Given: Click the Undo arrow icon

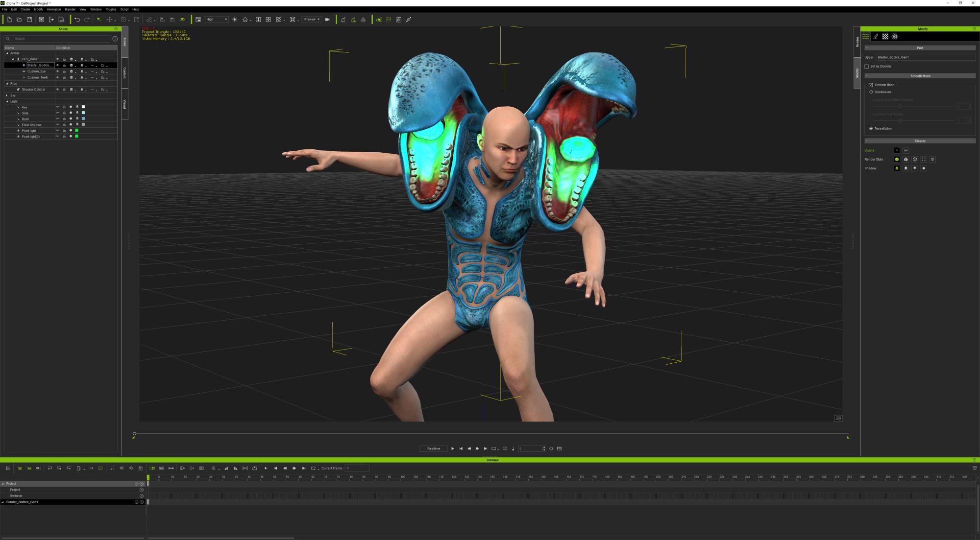Looking at the screenshot, I should pyautogui.click(x=77, y=20).
